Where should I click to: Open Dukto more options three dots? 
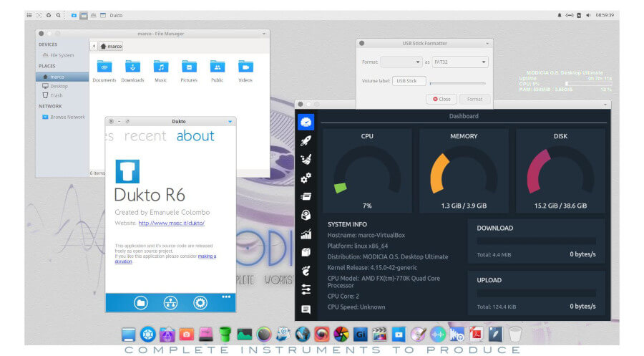click(x=226, y=297)
